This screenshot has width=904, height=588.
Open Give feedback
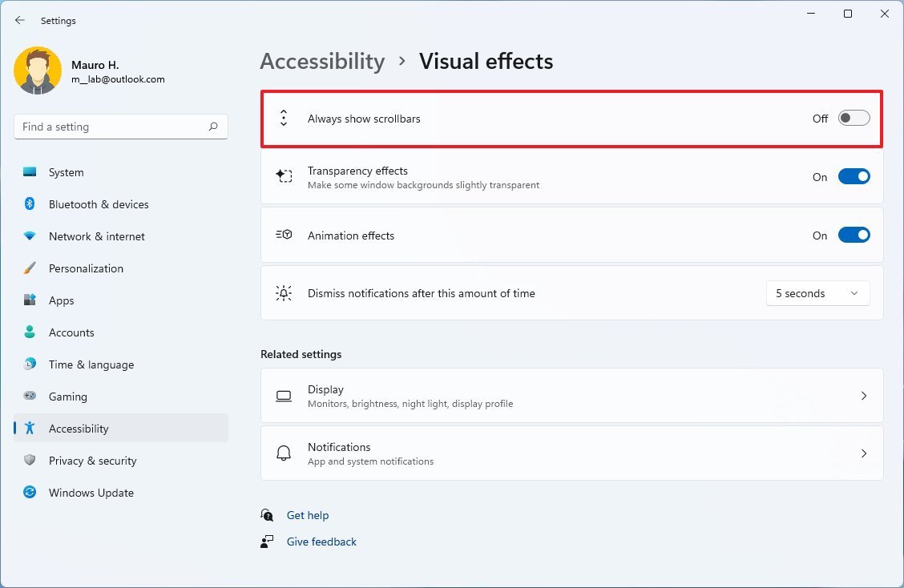[321, 542]
